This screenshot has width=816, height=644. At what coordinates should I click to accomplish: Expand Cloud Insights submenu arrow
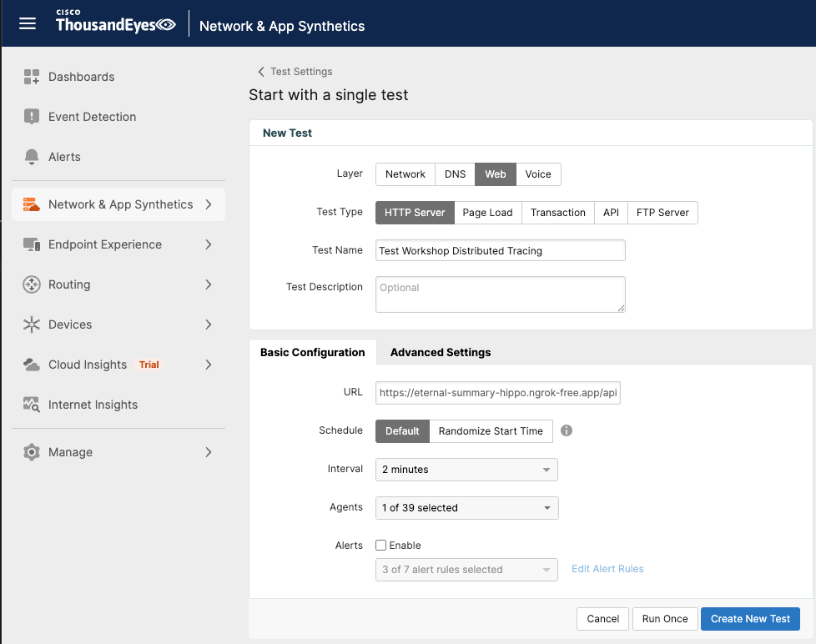click(x=208, y=365)
